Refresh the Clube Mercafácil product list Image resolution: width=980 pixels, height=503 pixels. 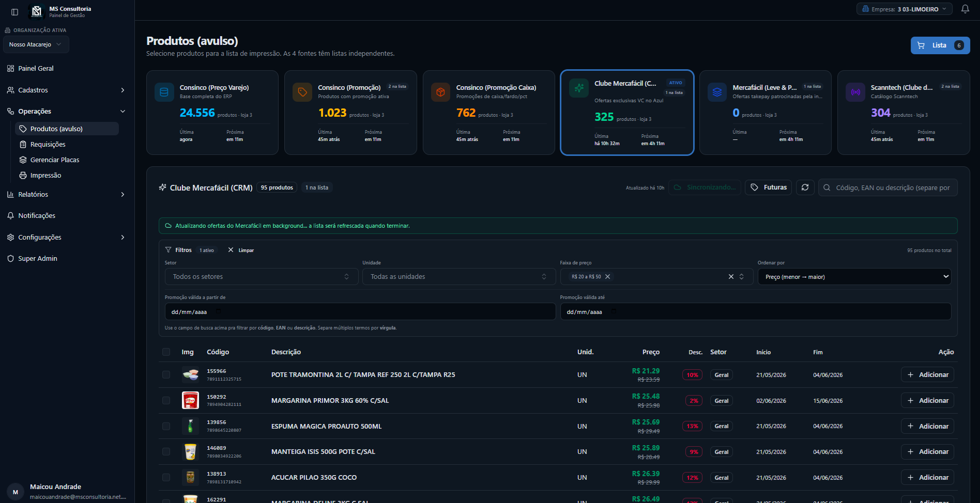805,187
